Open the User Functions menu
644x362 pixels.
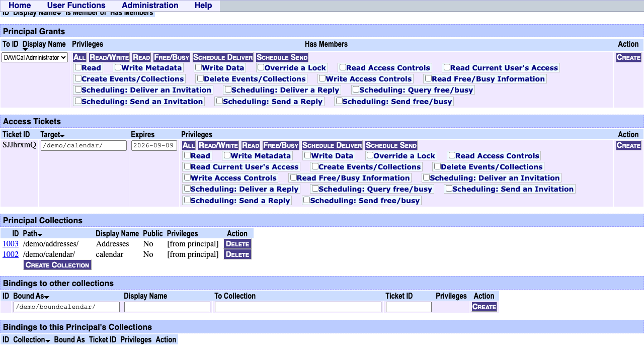point(76,6)
